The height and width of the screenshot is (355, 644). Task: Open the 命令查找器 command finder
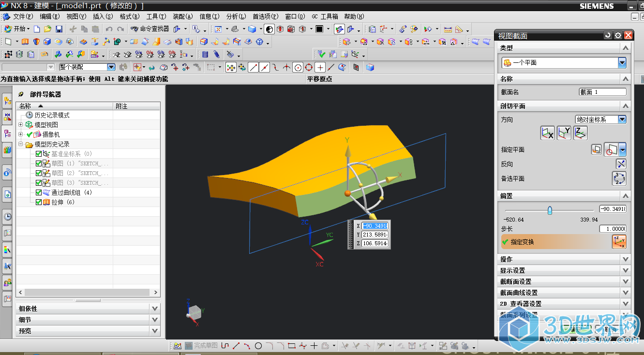[150, 29]
